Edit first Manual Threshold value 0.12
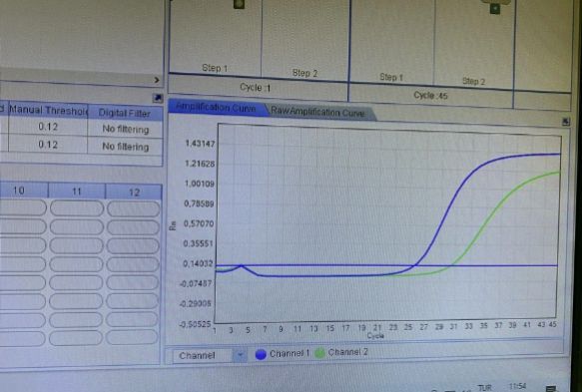 (x=48, y=127)
